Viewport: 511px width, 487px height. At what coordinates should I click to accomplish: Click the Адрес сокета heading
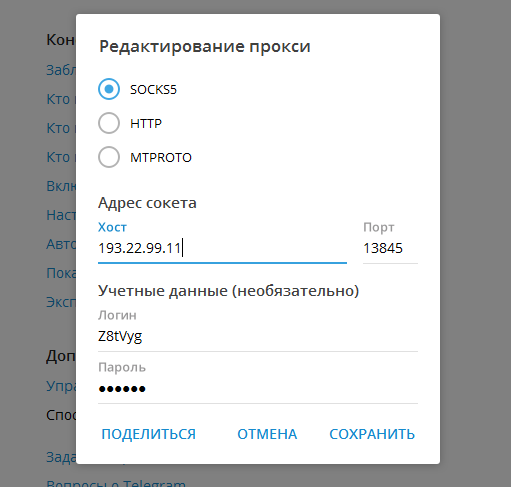pyautogui.click(x=147, y=203)
